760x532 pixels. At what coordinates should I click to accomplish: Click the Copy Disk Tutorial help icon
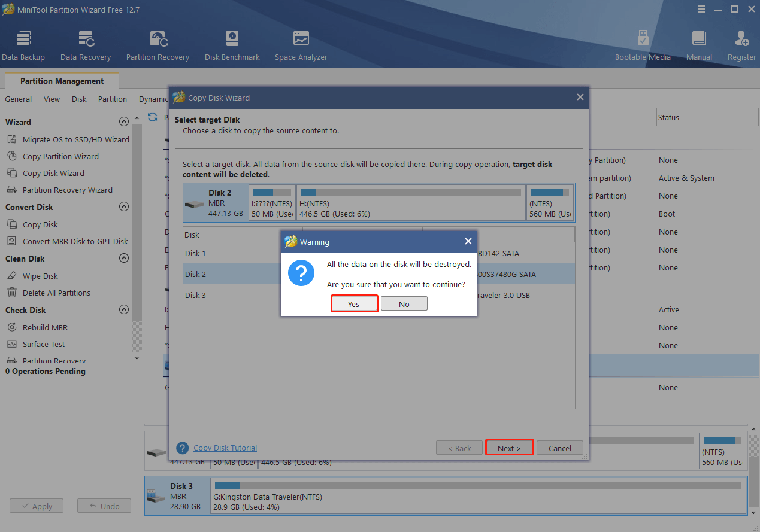[183, 448]
